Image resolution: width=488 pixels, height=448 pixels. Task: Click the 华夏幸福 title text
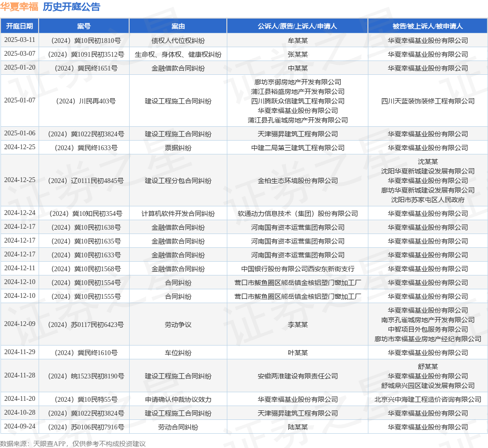coord(19,7)
